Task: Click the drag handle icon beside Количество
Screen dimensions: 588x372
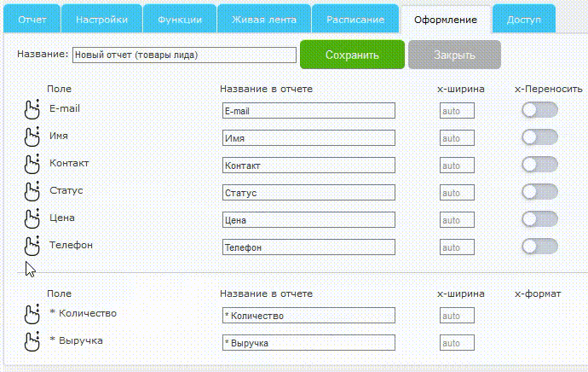Action: (32, 315)
